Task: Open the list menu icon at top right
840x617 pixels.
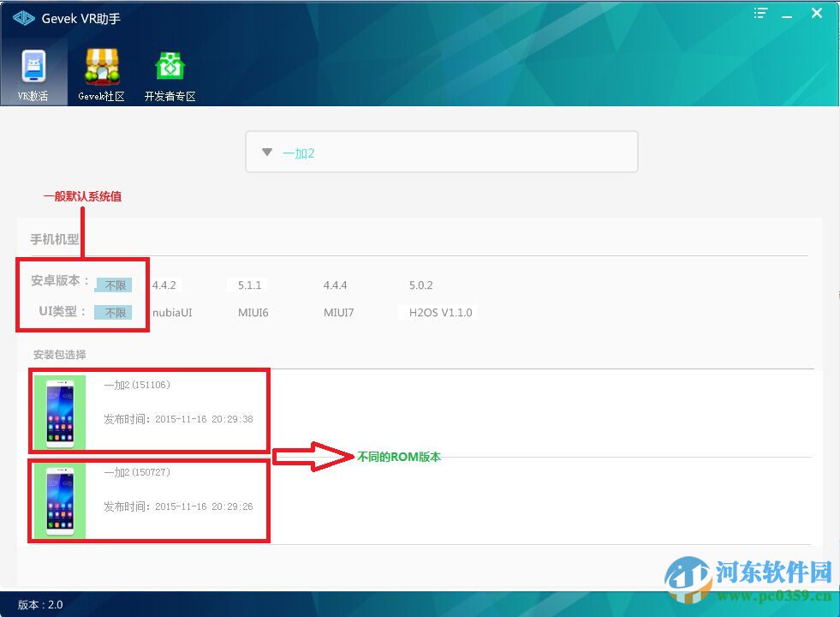Action: 760,14
